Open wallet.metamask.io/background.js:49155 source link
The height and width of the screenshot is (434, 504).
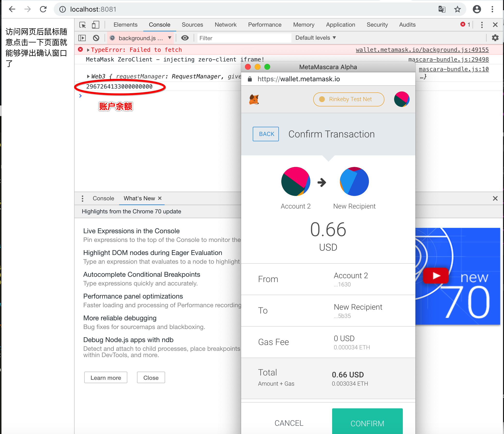point(422,50)
